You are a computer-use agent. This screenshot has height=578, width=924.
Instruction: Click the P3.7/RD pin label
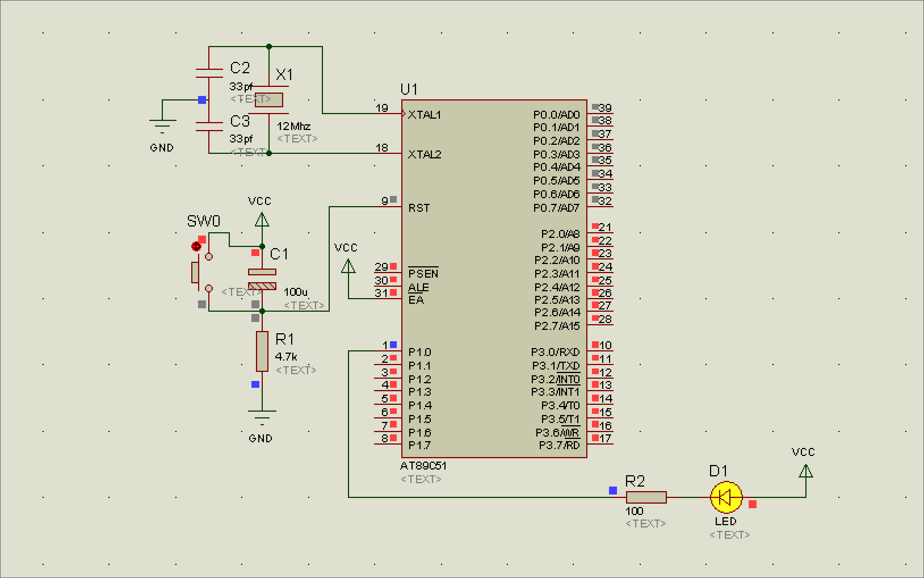pyautogui.click(x=559, y=446)
